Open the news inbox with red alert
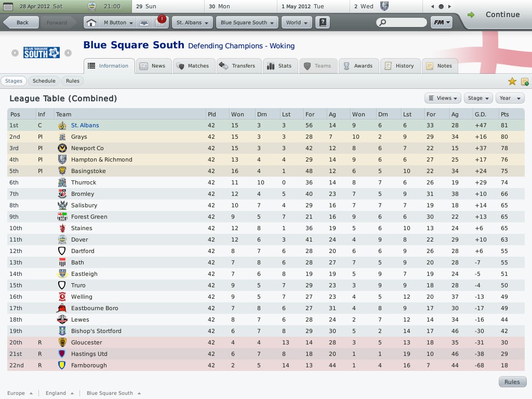 pos(159,22)
